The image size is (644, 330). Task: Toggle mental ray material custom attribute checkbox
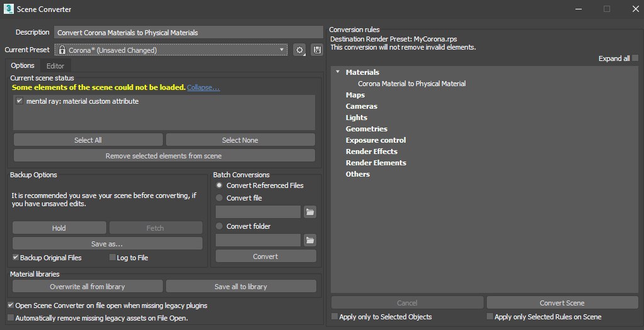tap(19, 101)
